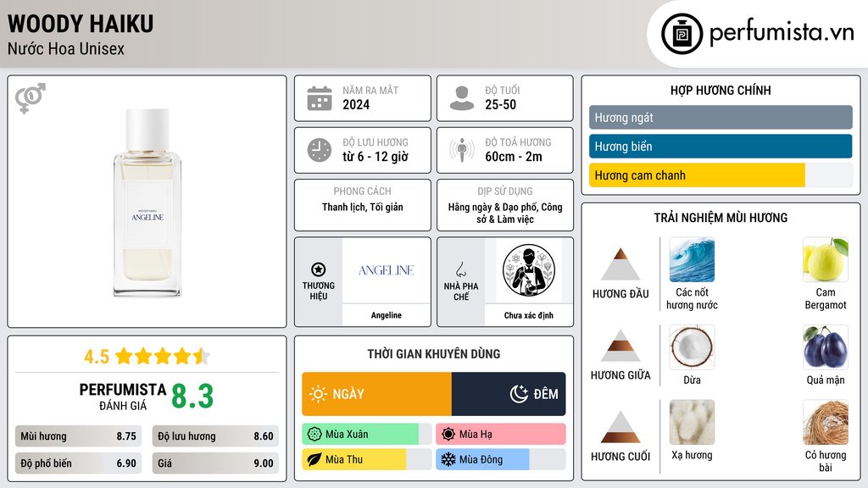Click the Mùa Đông season bar
This screenshot has height=488, width=868.
click(501, 460)
